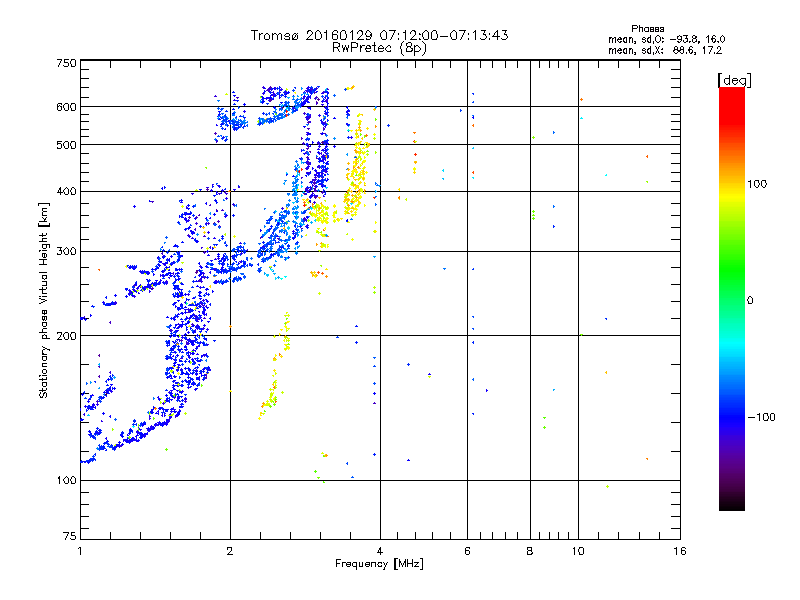Select the 'mean, sd,O: -93.8, 16.0' line
This screenshot has width=800, height=600.
(x=666, y=39)
